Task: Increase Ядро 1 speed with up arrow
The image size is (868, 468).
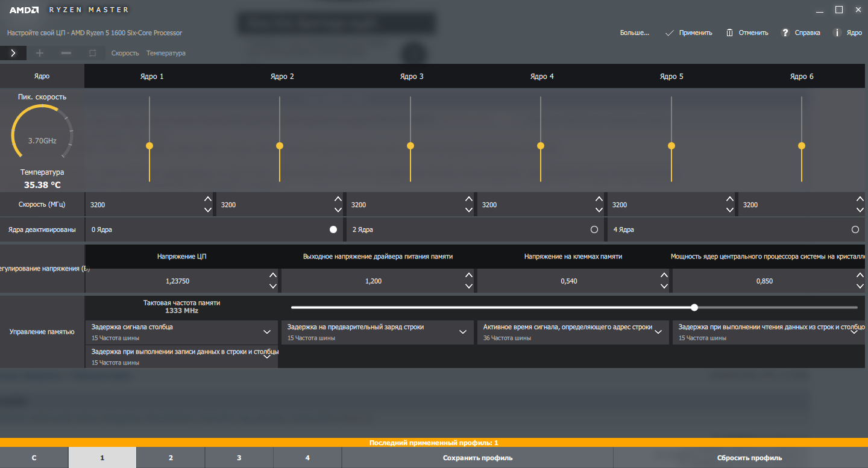Action: [x=208, y=199]
